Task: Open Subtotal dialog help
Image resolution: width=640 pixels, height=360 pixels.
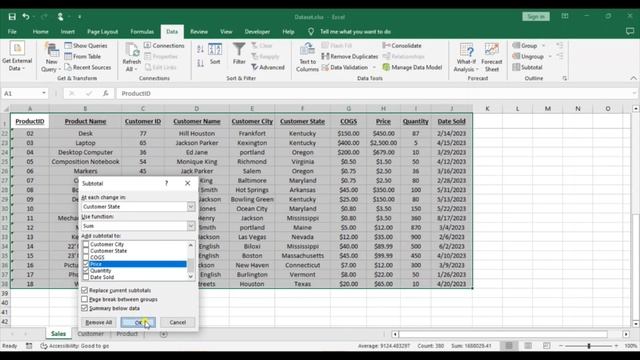Action: click(167, 183)
